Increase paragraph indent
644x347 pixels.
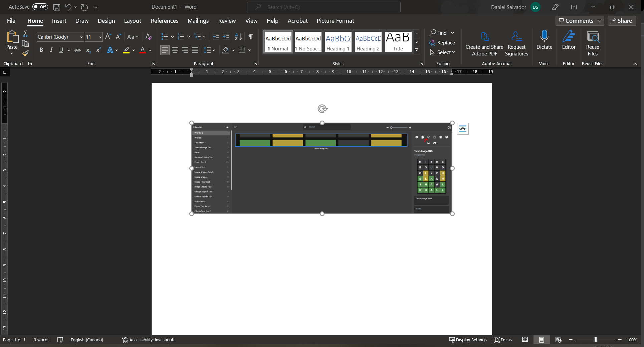click(x=226, y=37)
